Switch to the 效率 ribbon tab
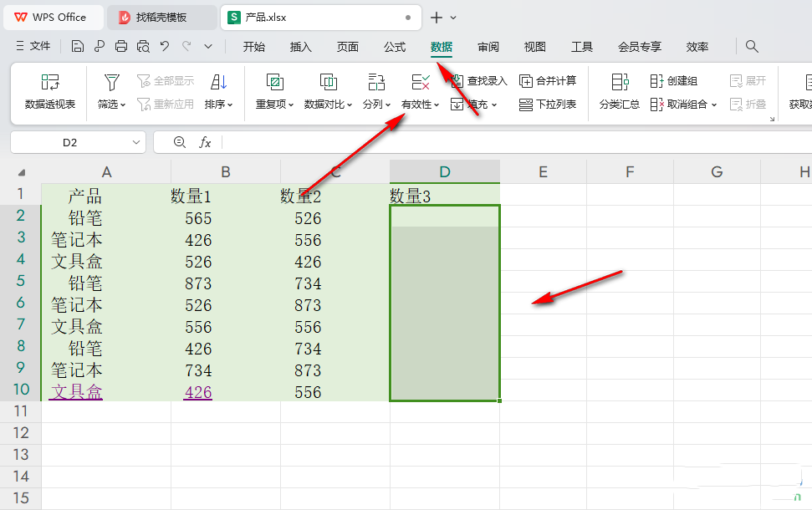The height and width of the screenshot is (510, 812). point(697,47)
